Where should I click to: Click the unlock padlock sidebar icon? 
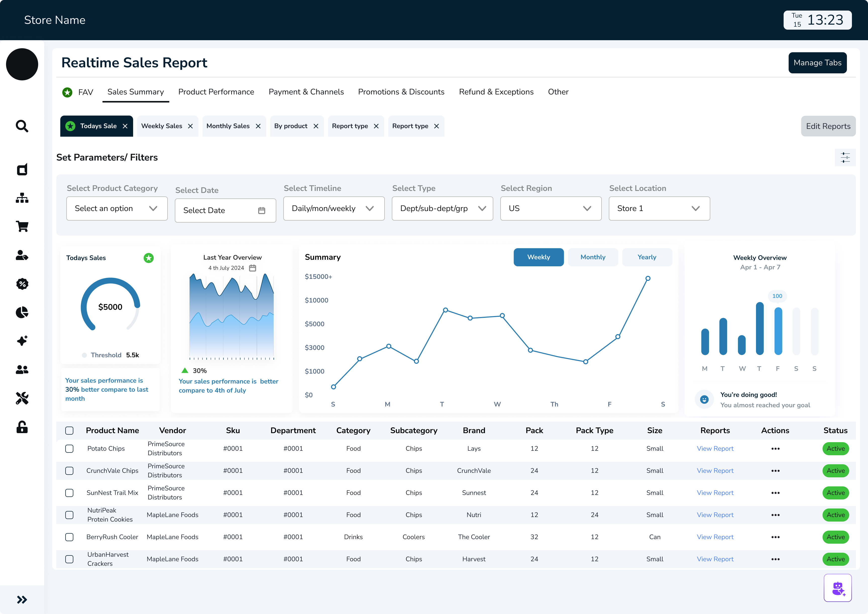point(22,427)
